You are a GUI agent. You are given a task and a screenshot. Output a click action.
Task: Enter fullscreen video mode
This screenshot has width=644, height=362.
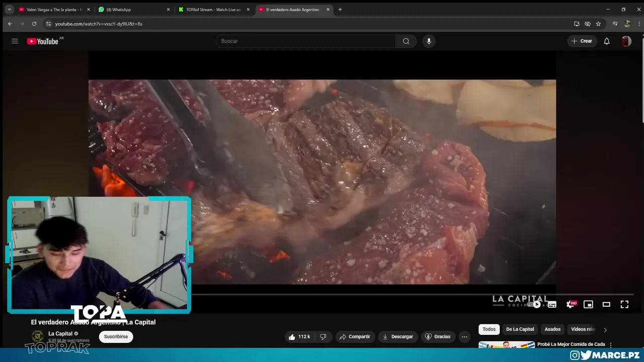click(624, 304)
